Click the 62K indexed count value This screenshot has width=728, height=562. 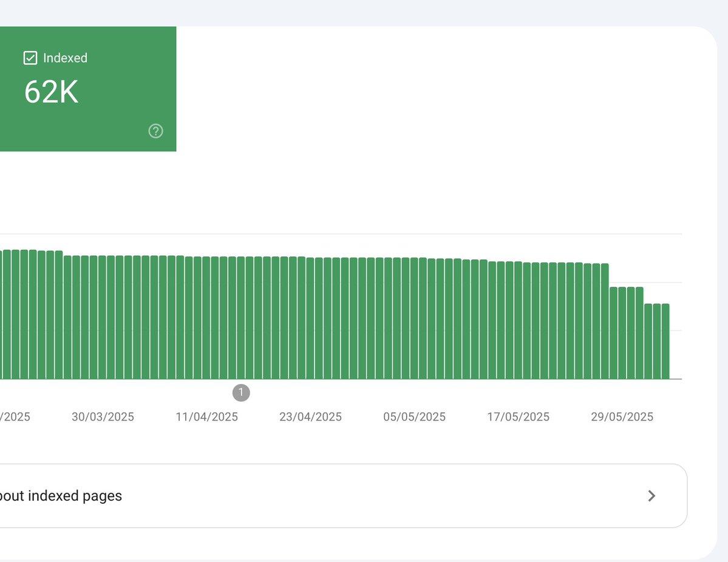(x=51, y=92)
